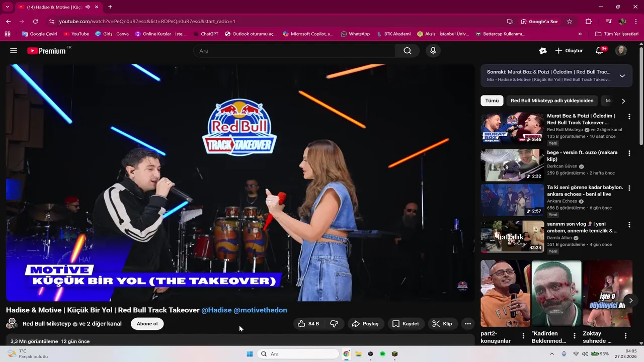The width and height of the screenshot is (644, 362).
Task: Dislike the video
Action: coord(334,324)
